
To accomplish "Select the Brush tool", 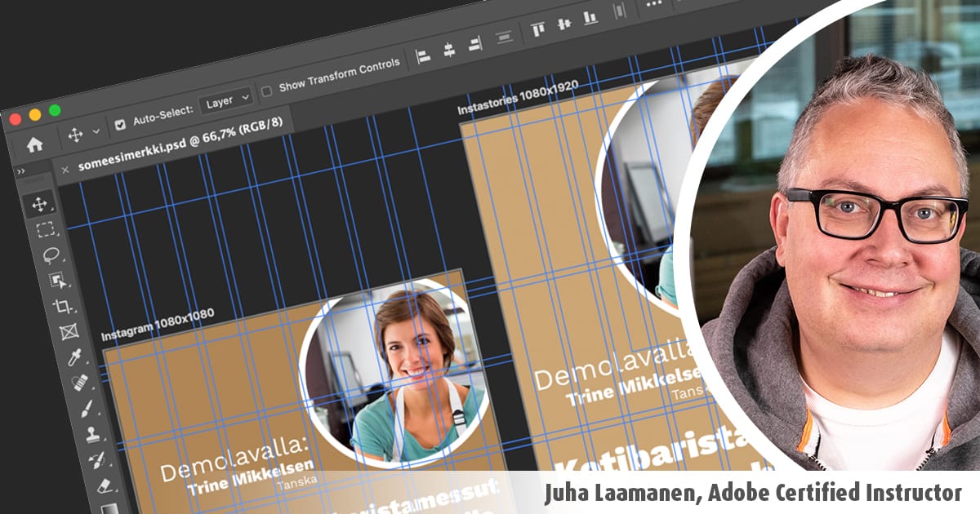I will (85, 407).
